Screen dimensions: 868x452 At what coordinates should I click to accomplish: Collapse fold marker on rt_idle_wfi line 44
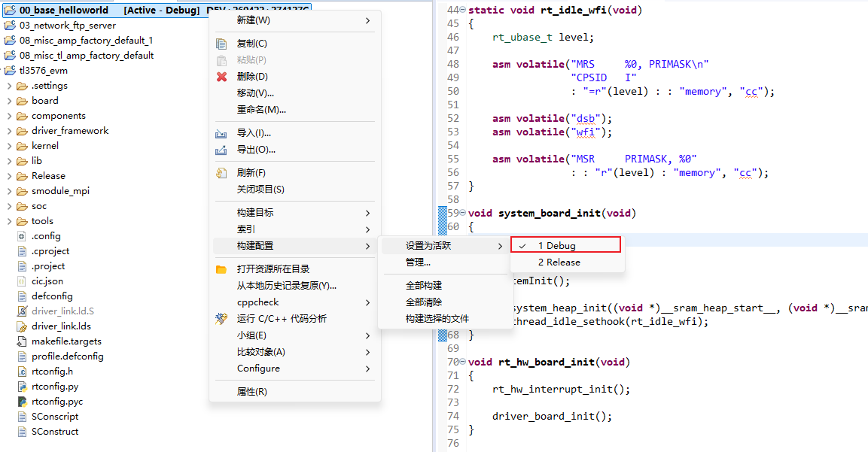tap(463, 10)
